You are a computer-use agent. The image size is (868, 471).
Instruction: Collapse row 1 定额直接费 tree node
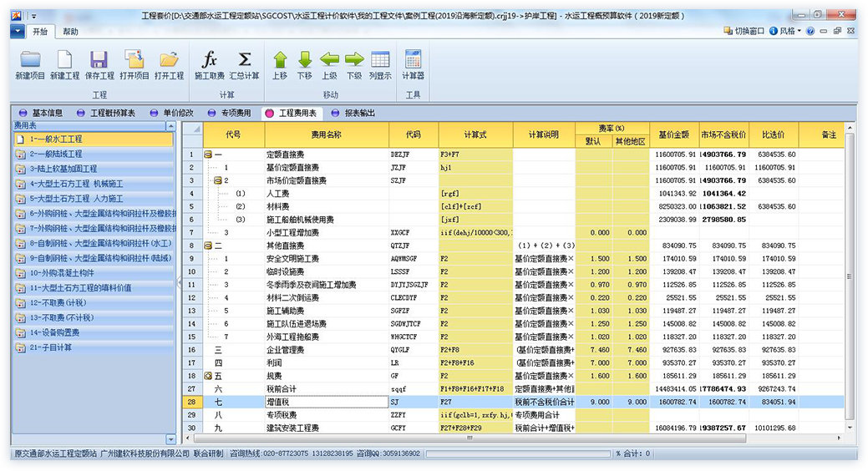point(208,154)
